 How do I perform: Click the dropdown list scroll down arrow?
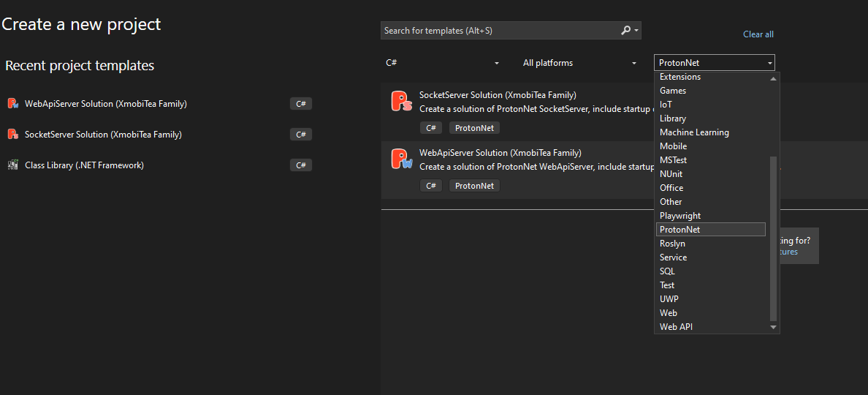(x=773, y=328)
